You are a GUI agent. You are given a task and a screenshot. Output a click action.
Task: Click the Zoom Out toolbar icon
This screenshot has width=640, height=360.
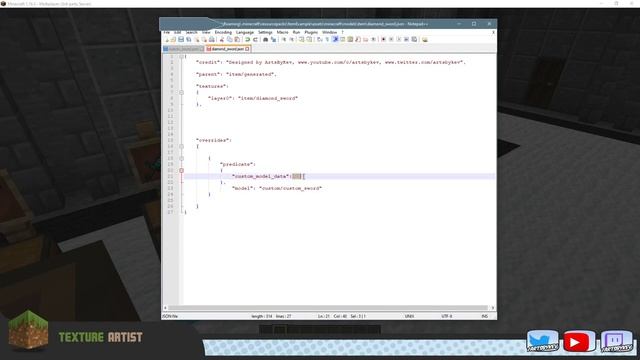click(291, 40)
